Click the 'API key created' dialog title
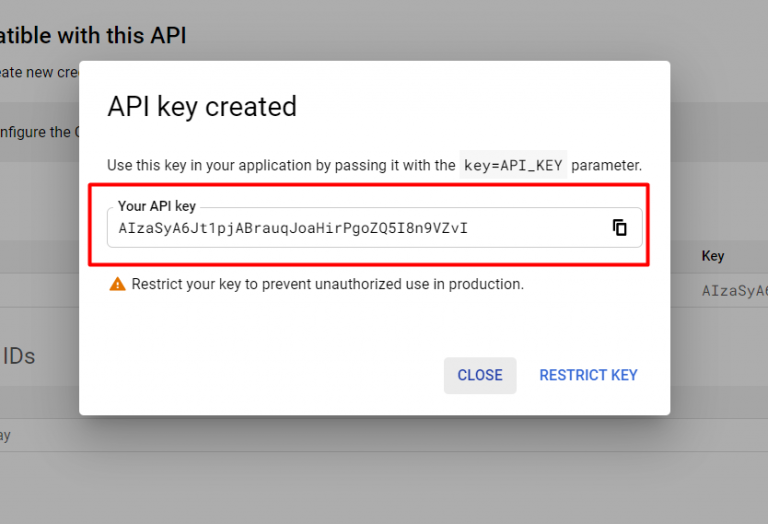Image resolution: width=768 pixels, height=524 pixels. click(x=202, y=106)
